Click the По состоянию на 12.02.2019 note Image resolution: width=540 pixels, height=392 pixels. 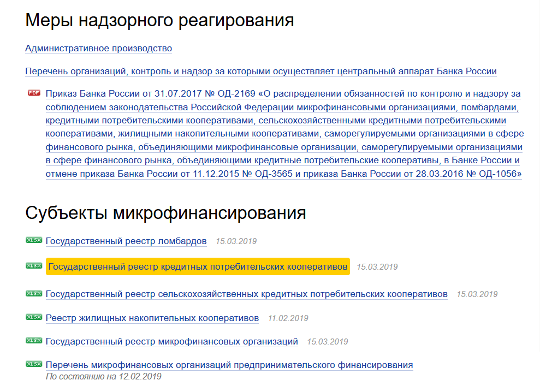pyautogui.click(x=103, y=376)
